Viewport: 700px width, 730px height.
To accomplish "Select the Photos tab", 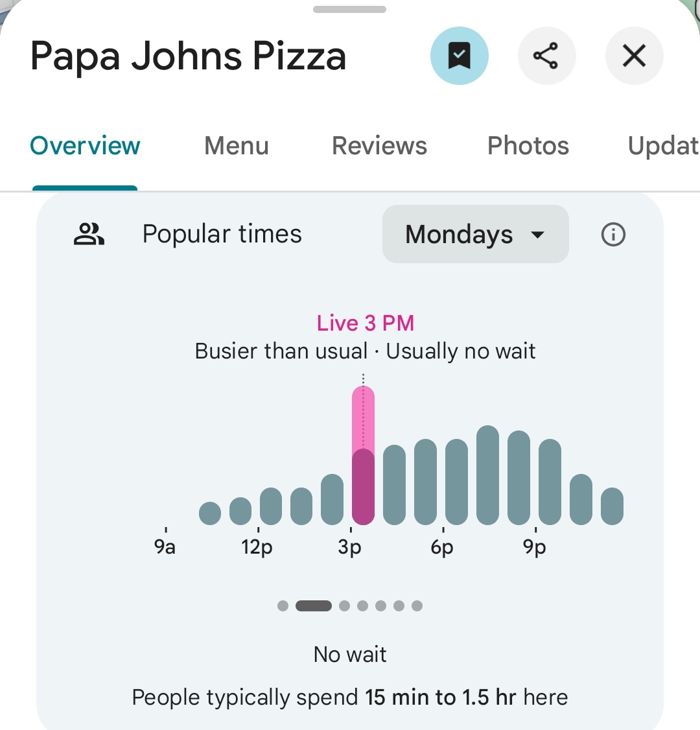I will (528, 146).
